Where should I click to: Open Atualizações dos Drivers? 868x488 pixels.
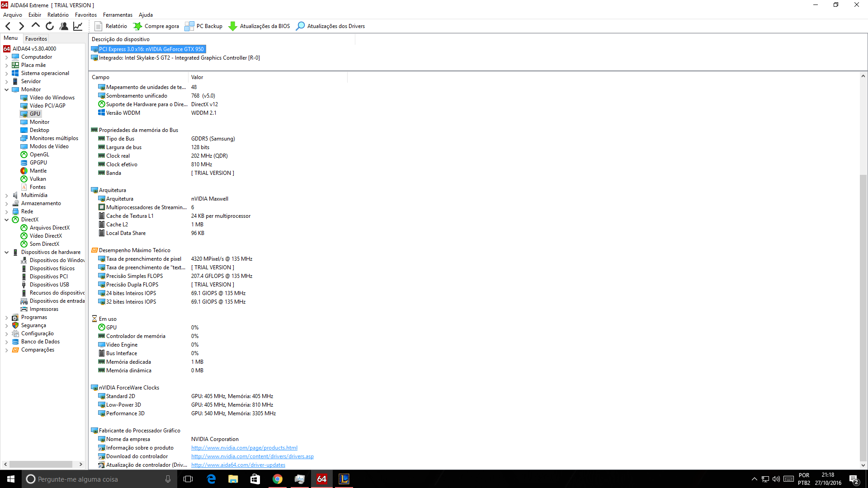tap(330, 26)
